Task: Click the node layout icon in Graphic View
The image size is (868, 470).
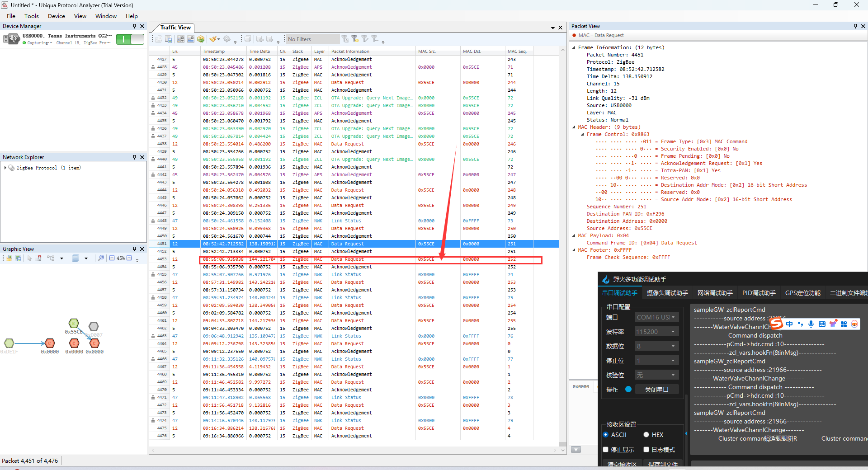Action: [x=51, y=258]
